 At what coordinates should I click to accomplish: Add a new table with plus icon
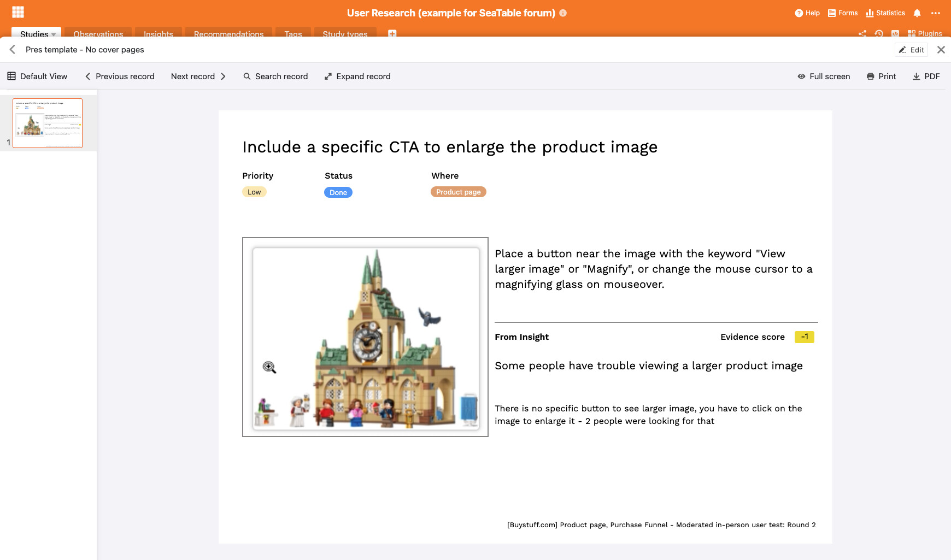pyautogui.click(x=392, y=33)
